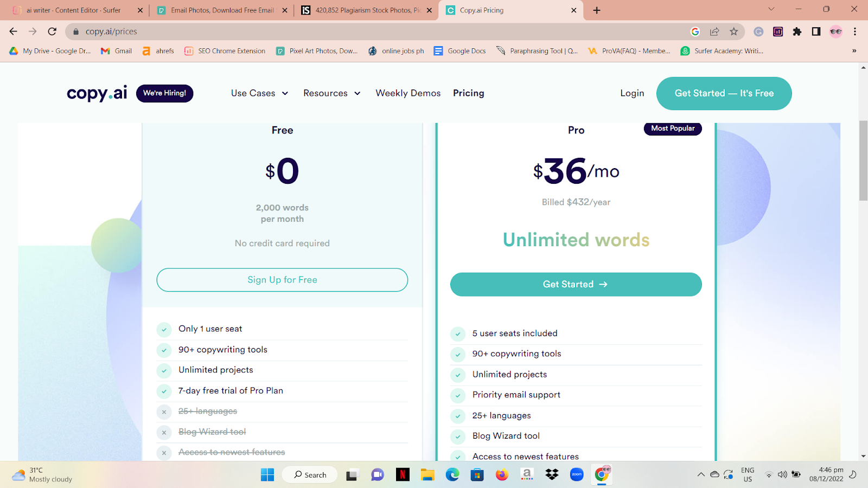868x488 pixels.
Task: Click the page vertical scrollbar thumb
Action: pyautogui.click(x=863, y=160)
